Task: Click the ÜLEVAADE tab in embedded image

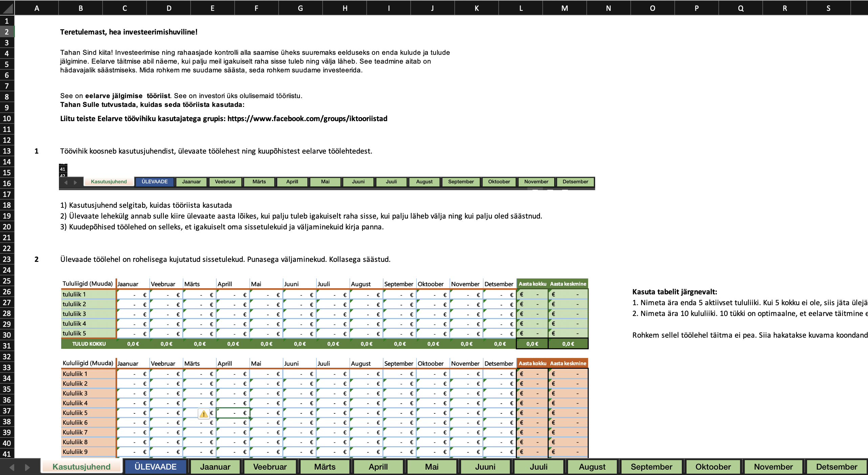Action: tap(154, 182)
